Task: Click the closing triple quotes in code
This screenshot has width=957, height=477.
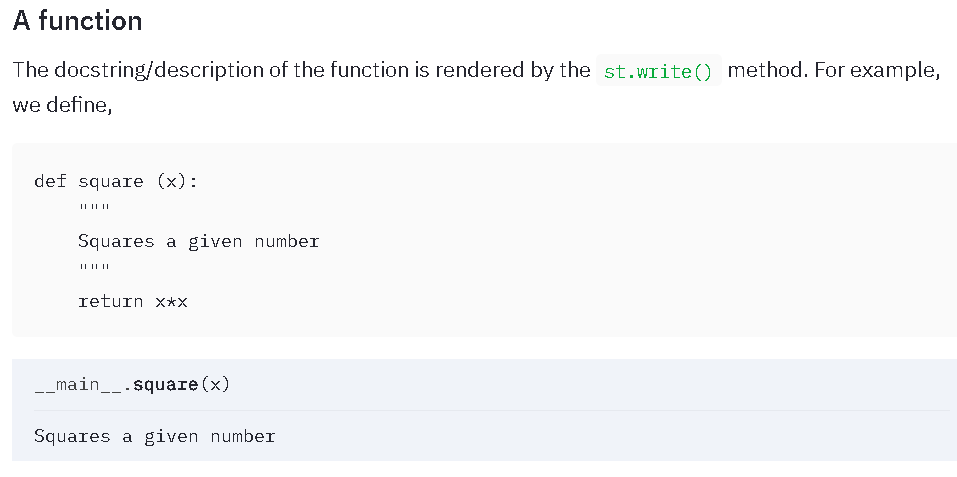Action: click(x=93, y=271)
